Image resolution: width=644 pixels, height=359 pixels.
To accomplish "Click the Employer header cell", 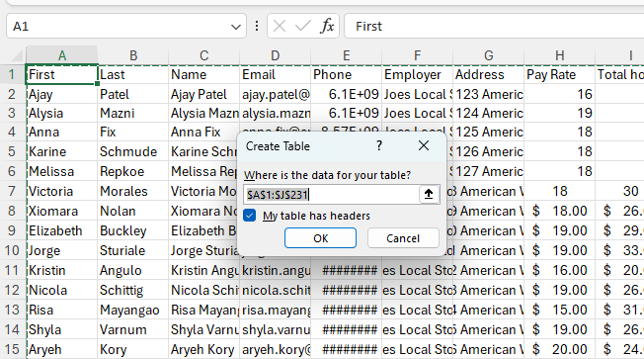I will pos(417,74).
